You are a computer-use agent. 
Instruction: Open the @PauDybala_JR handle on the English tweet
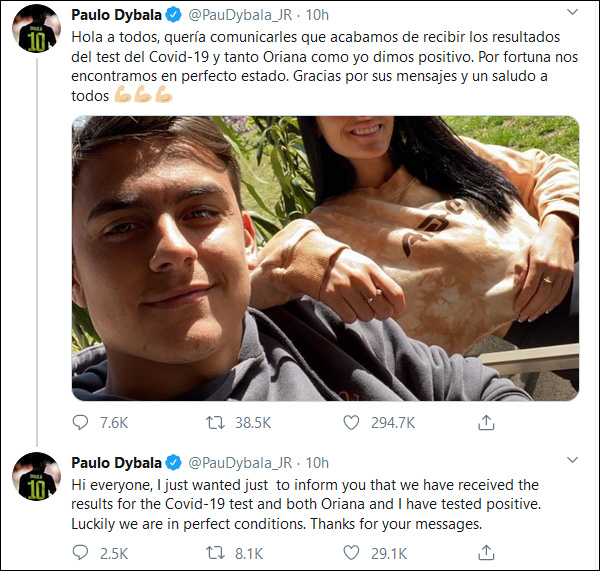[238, 462]
